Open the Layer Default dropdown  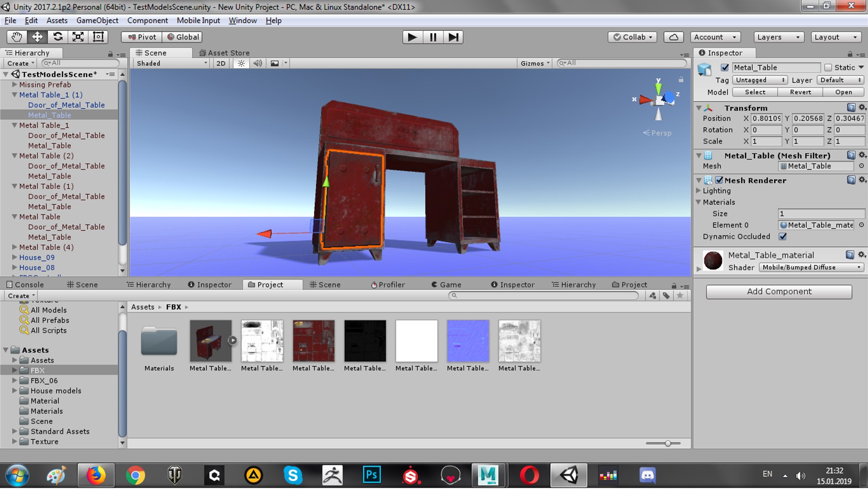[841, 80]
